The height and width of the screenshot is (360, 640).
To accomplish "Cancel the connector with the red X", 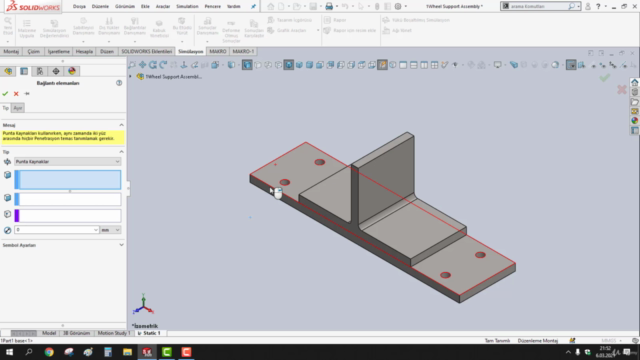I will point(16,93).
